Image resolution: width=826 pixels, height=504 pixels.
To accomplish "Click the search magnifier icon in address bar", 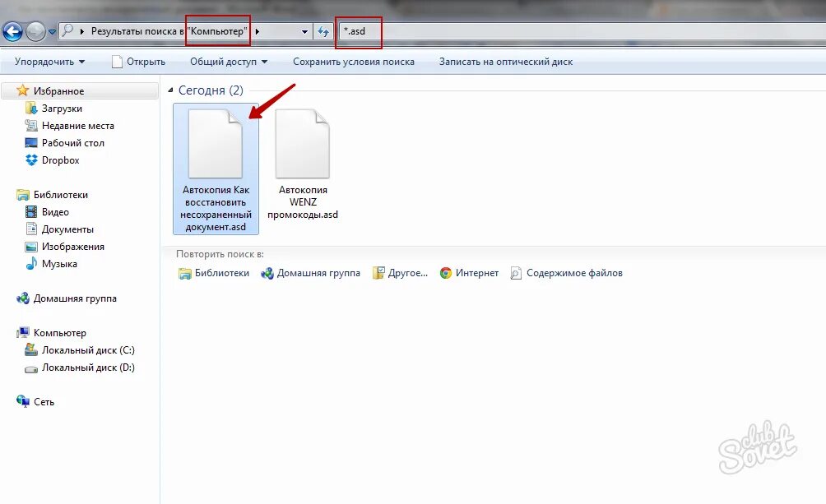I will [67, 30].
